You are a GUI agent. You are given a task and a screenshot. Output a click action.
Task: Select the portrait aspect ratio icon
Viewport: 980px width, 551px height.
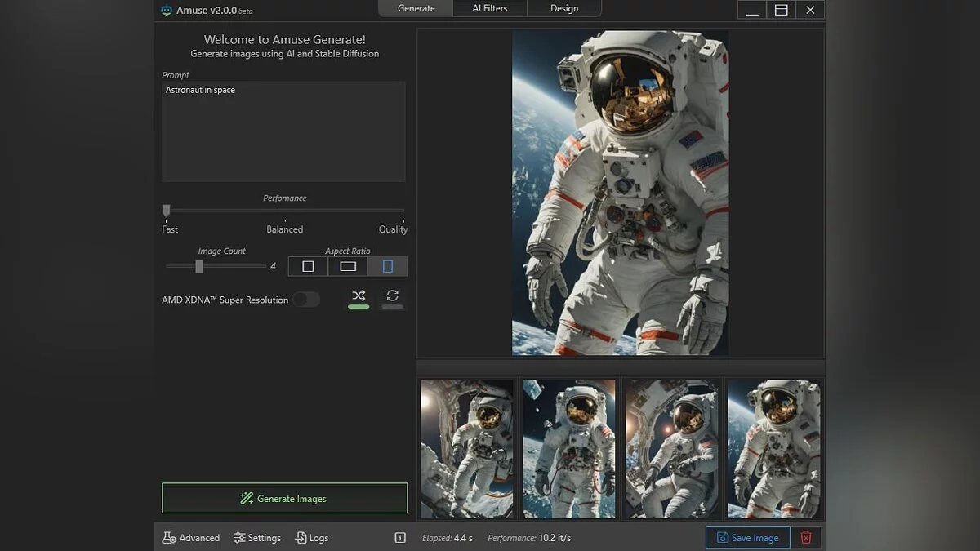coord(388,266)
